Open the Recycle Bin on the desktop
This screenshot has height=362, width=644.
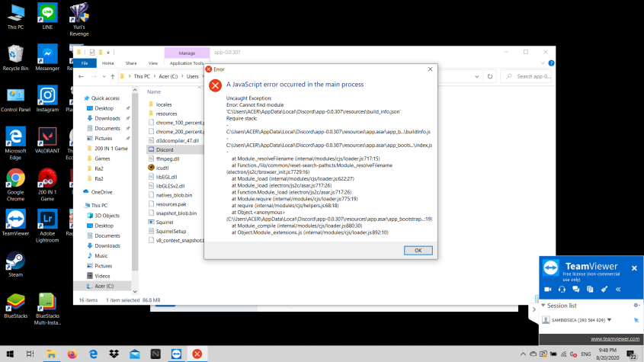tap(15, 57)
